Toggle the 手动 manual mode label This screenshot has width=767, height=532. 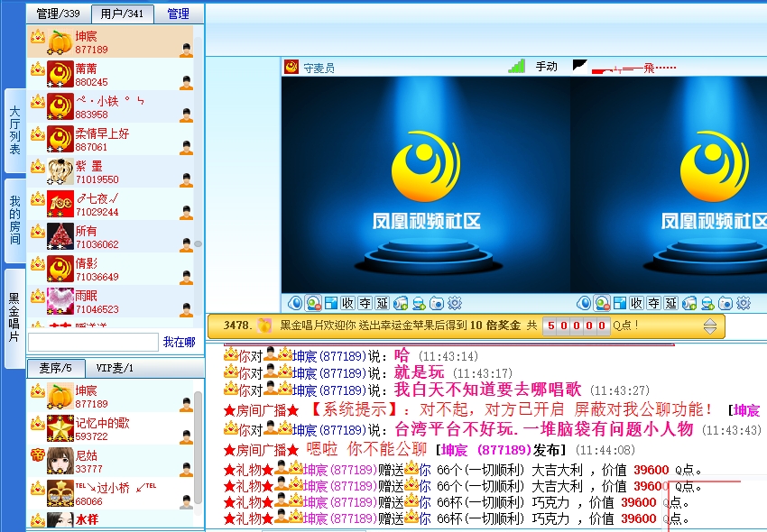pos(546,67)
